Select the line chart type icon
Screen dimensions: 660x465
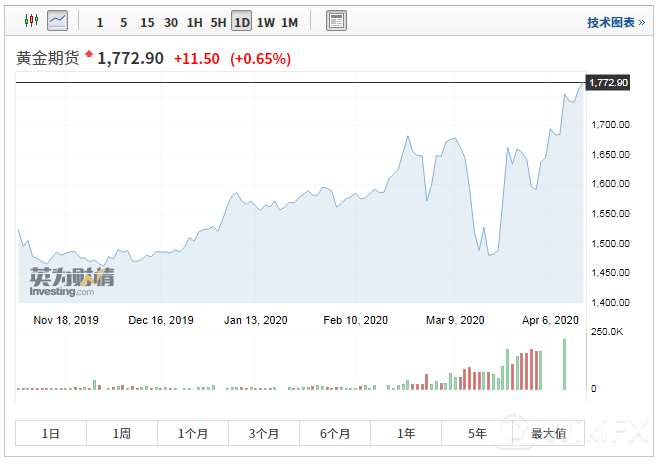(58, 21)
